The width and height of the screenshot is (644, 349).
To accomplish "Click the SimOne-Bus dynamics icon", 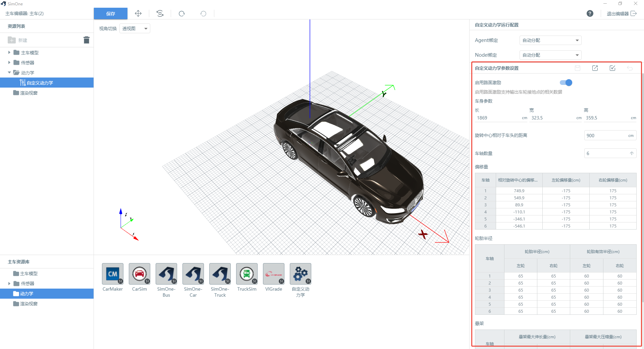I will click(x=166, y=274).
